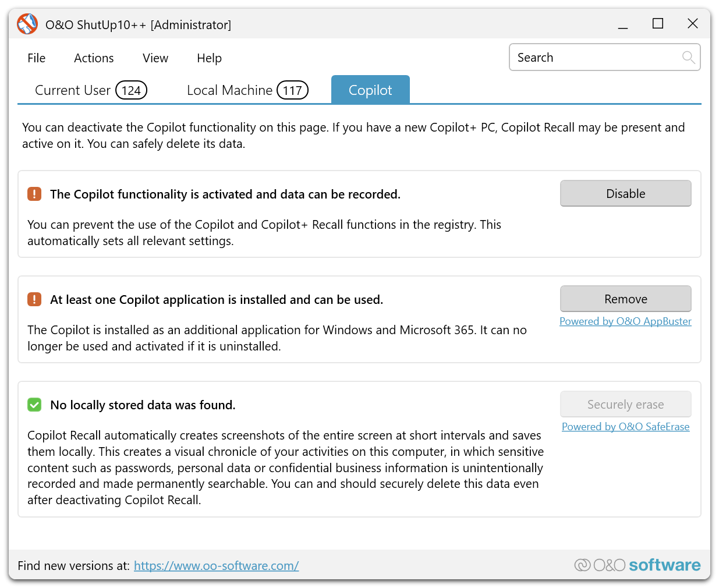Screen dimensions: 719x588
Task: Switch to the Local Machine tab
Action: click(x=247, y=90)
